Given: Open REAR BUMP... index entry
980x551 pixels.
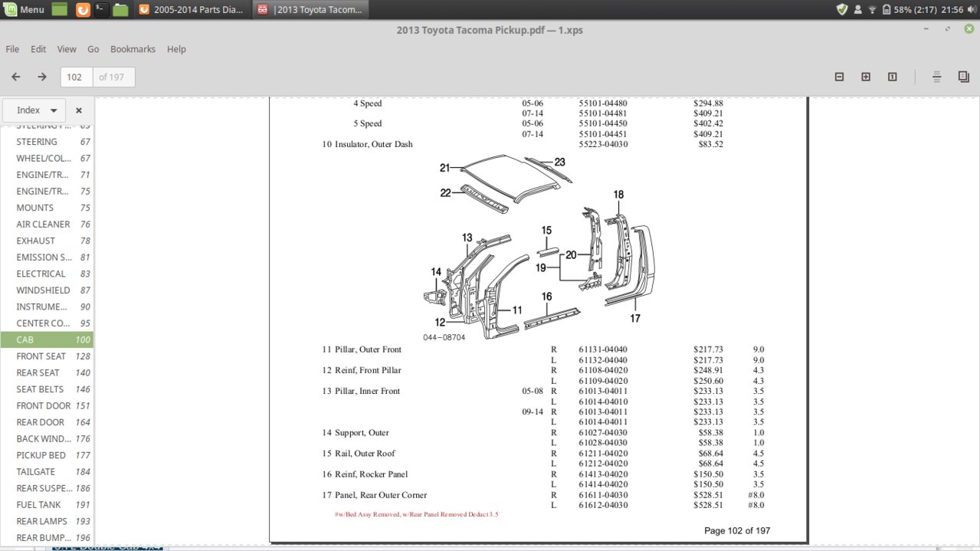Looking at the screenshot, I should pyautogui.click(x=47, y=537).
